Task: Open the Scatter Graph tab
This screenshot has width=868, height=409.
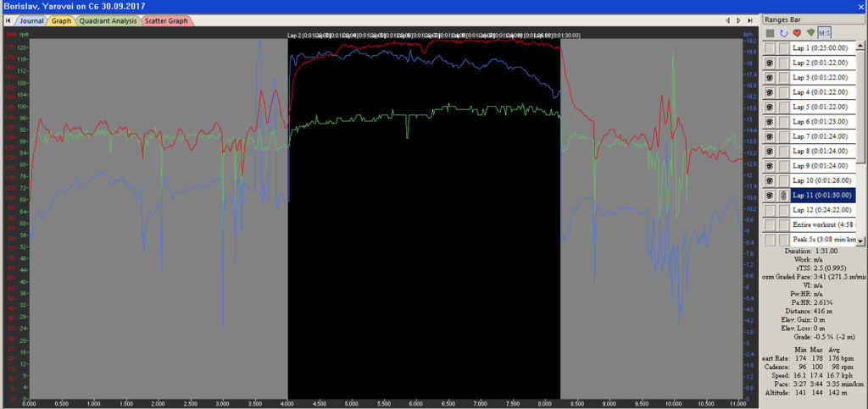Action: [167, 20]
